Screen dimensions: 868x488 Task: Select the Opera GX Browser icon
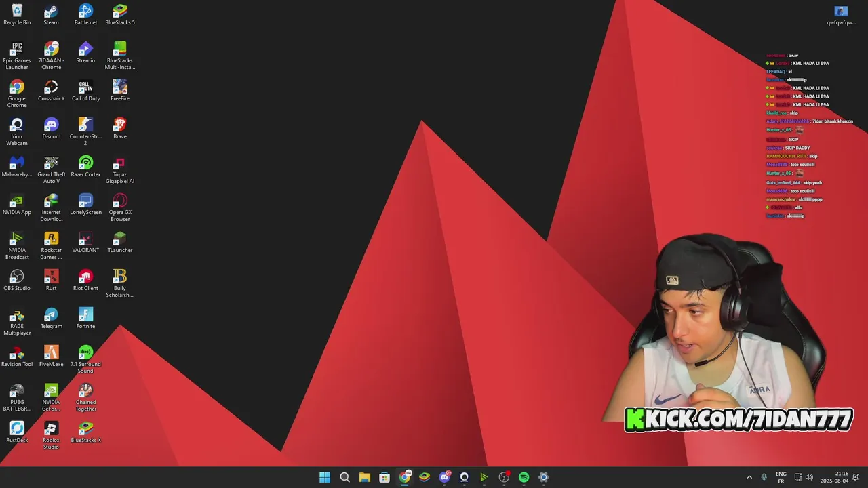pos(120,207)
